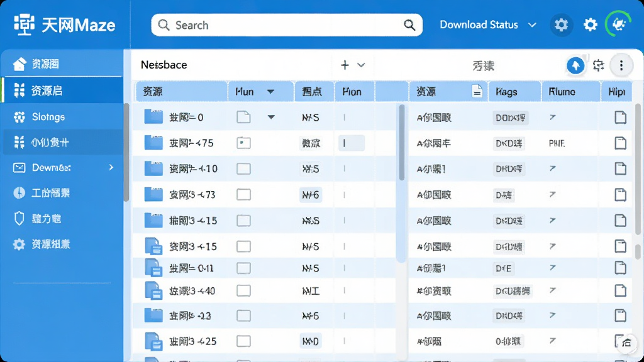Click the gear icon beside upload button

coord(599,65)
